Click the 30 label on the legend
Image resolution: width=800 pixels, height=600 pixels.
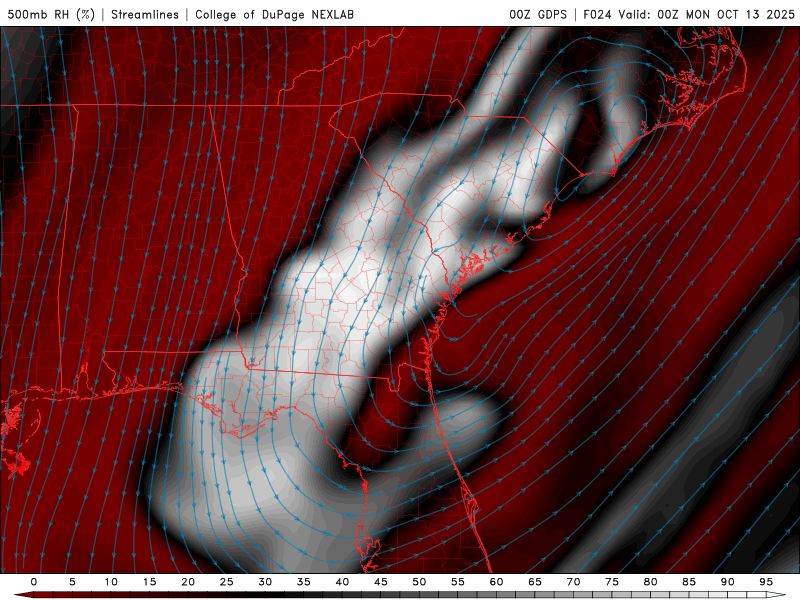coord(265,582)
